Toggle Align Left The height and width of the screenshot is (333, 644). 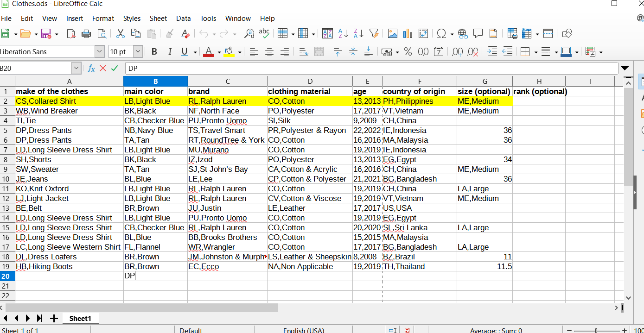[254, 52]
